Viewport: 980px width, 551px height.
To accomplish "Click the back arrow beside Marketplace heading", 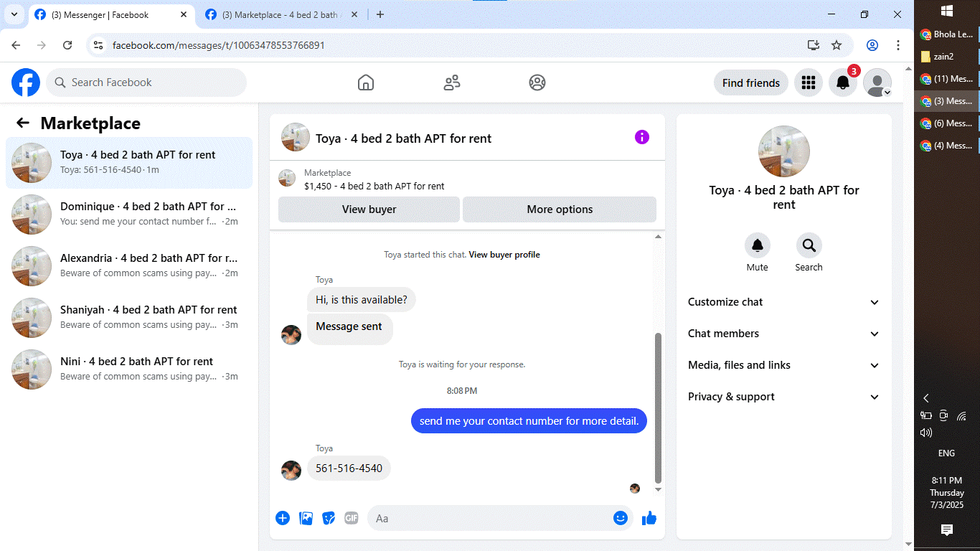I will (x=23, y=123).
